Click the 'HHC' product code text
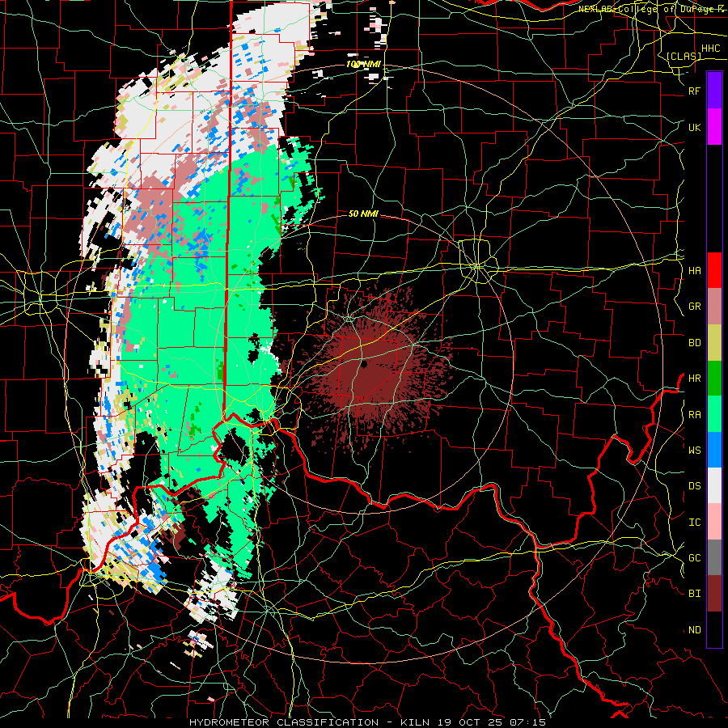 pyautogui.click(x=710, y=49)
